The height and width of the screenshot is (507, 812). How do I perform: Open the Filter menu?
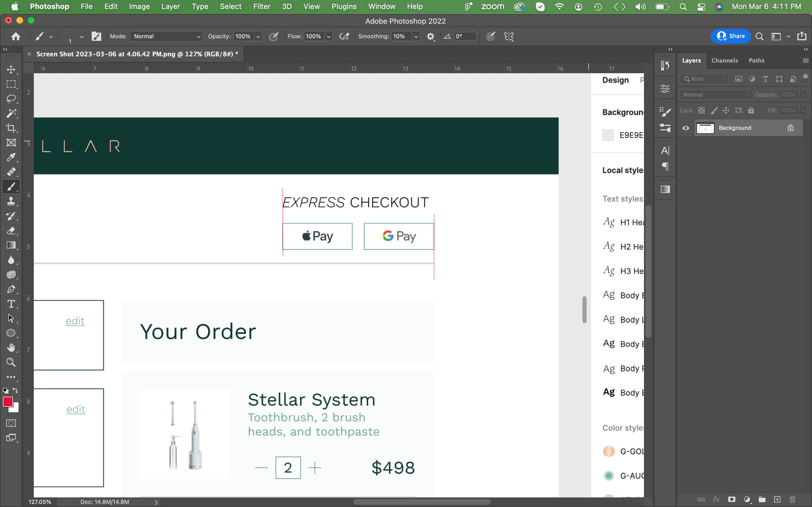261,6
